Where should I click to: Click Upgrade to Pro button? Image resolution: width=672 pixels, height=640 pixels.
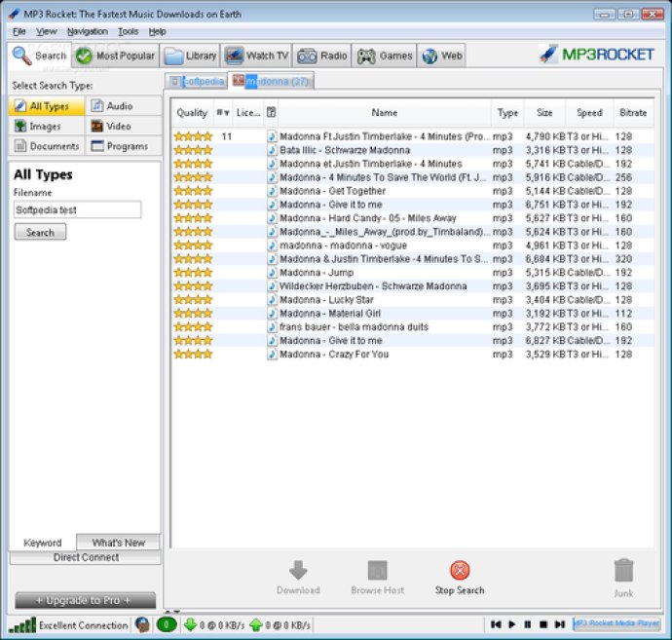click(x=86, y=601)
